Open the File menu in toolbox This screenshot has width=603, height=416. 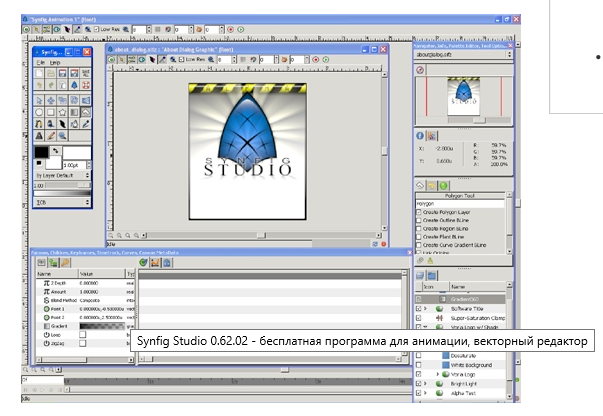tap(40, 62)
